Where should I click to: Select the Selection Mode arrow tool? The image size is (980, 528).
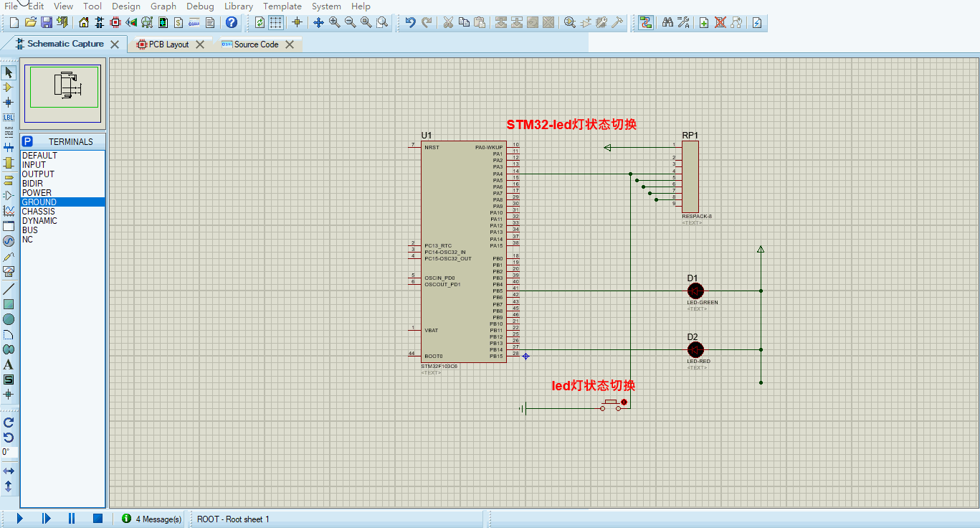[x=9, y=72]
